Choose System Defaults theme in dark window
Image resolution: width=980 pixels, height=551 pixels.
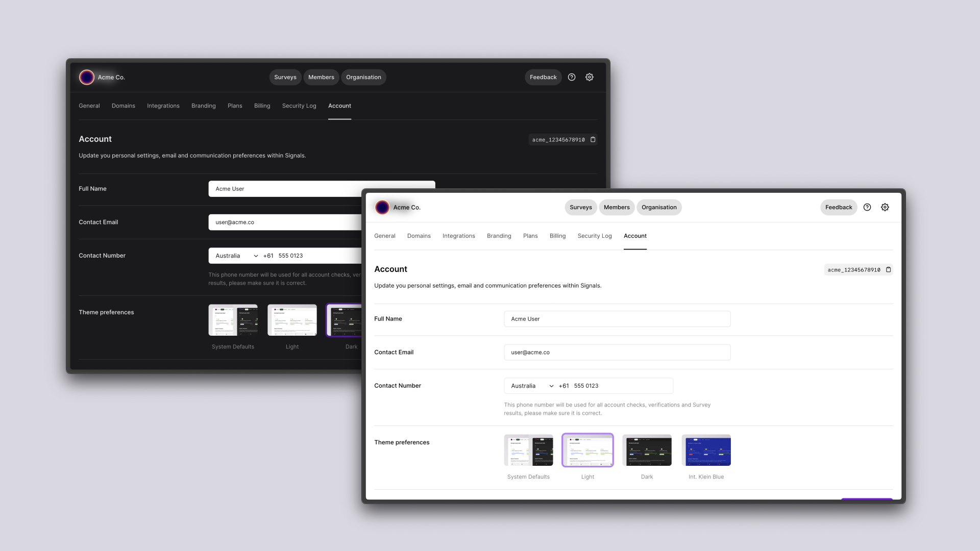tap(233, 320)
